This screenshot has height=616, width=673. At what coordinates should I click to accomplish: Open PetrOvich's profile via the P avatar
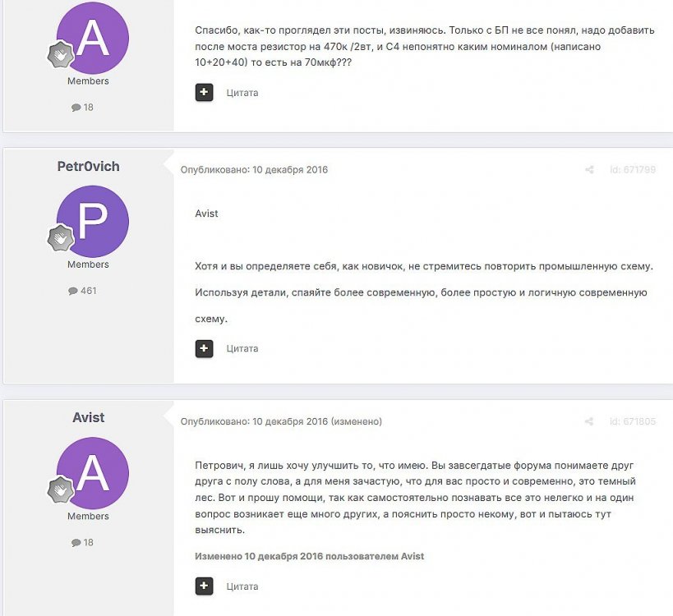pyautogui.click(x=92, y=221)
